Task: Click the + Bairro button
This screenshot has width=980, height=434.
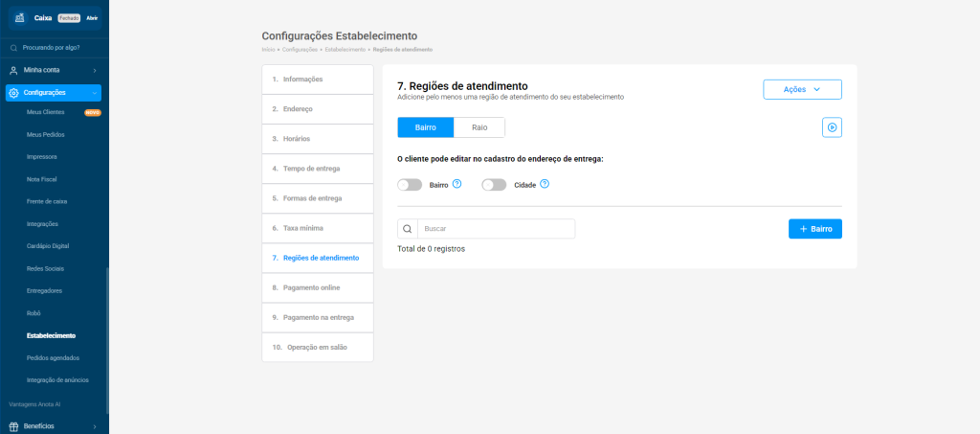Action: pyautogui.click(x=814, y=229)
